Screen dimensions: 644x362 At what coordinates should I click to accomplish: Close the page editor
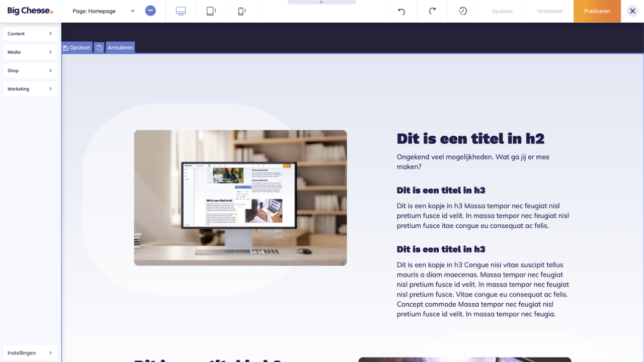pos(632,11)
